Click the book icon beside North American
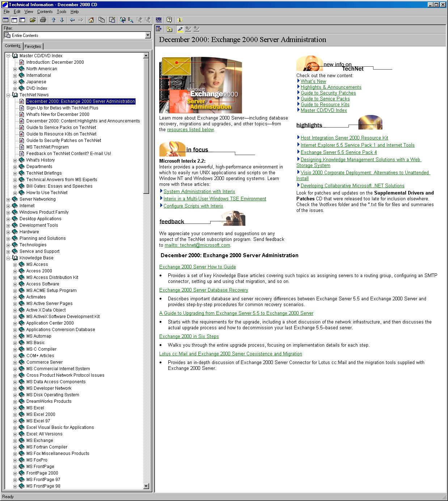 [x=22, y=69]
